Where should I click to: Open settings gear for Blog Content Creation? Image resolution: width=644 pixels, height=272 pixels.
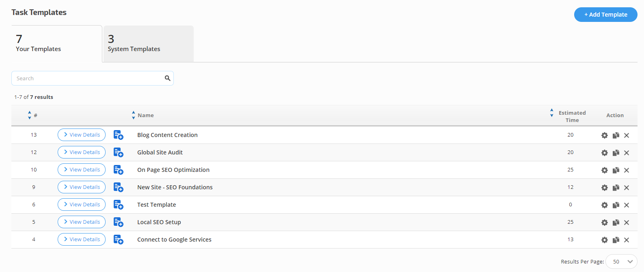[604, 135]
